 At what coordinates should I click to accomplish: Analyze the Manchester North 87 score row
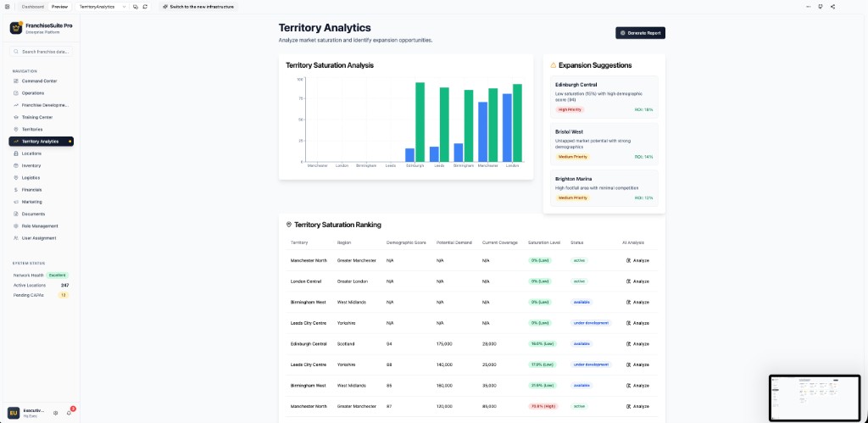pos(637,406)
